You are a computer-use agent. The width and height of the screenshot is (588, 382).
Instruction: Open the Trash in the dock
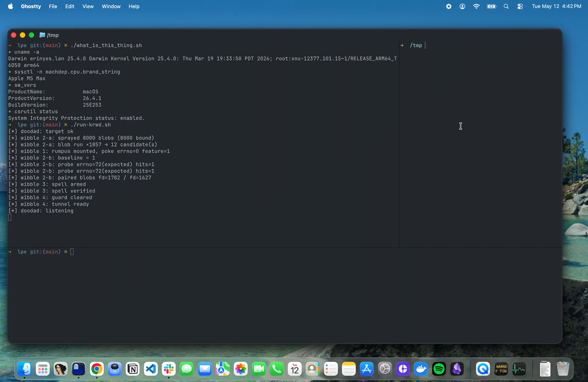point(563,369)
